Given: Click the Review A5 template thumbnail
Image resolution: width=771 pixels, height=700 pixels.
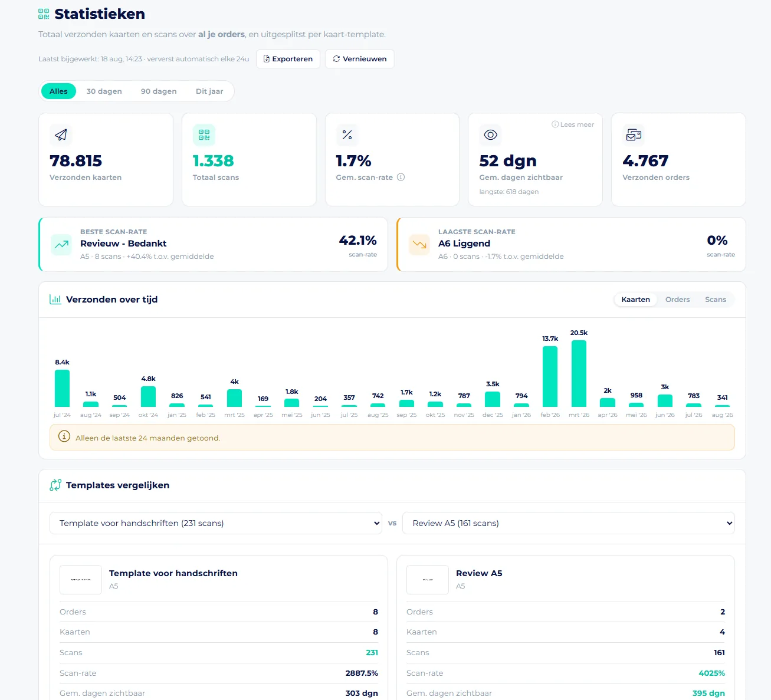Looking at the screenshot, I should point(428,580).
